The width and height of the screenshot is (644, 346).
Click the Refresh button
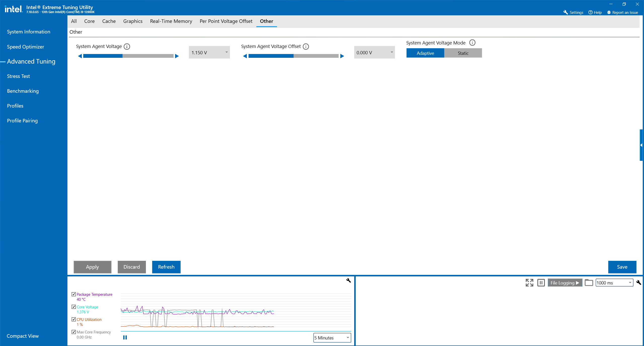pos(166,267)
